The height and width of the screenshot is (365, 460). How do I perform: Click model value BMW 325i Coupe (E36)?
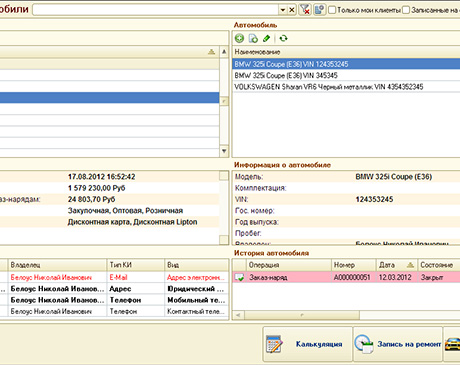(x=394, y=177)
